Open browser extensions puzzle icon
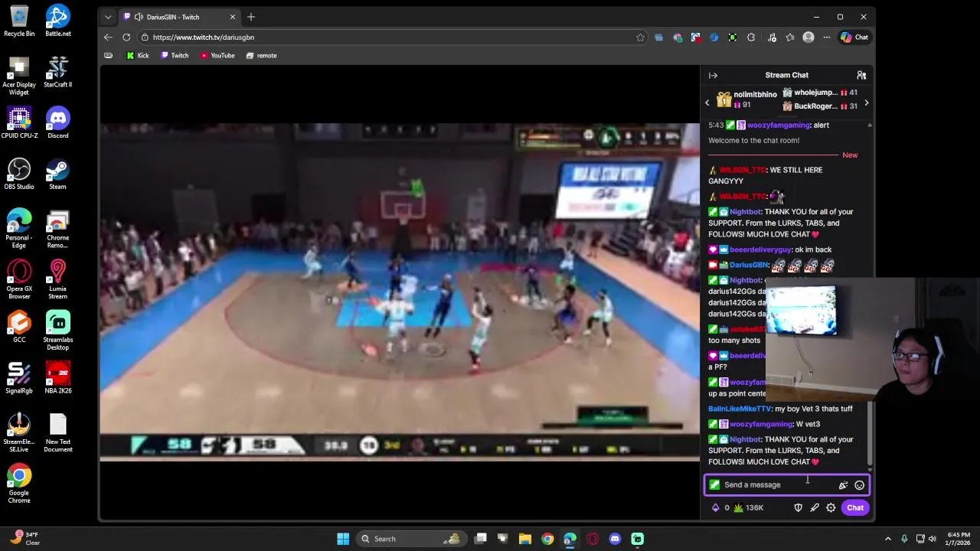Viewport: 980px width, 551px height. (x=751, y=37)
